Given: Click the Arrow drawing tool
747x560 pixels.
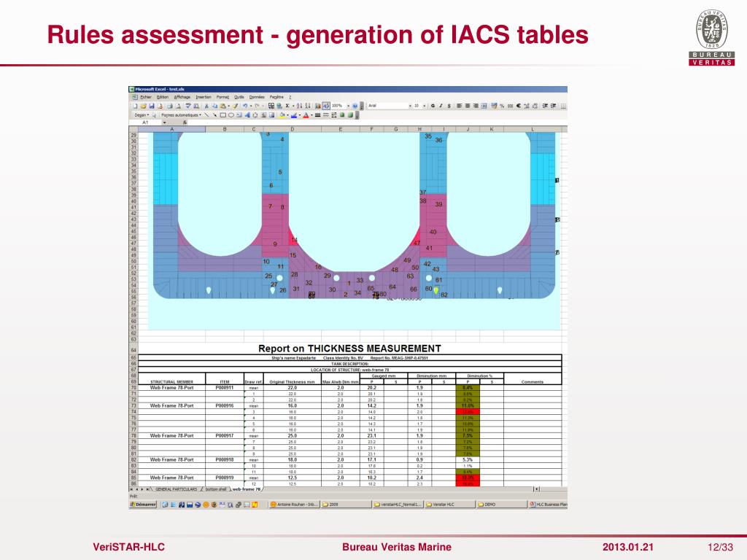Looking at the screenshot, I should tap(215, 115).
